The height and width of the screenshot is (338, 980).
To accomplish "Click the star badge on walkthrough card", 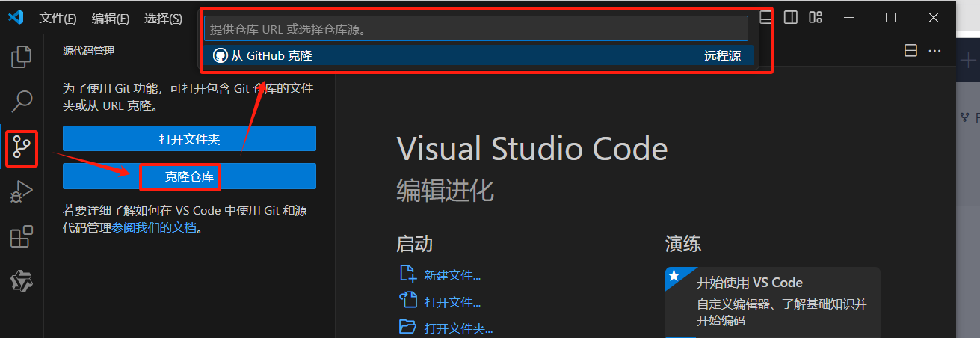I will [674, 276].
